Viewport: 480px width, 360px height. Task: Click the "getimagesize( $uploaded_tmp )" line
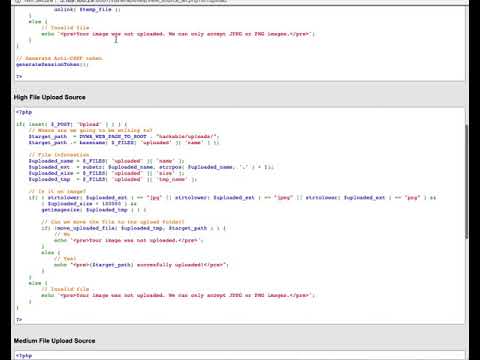94,210
